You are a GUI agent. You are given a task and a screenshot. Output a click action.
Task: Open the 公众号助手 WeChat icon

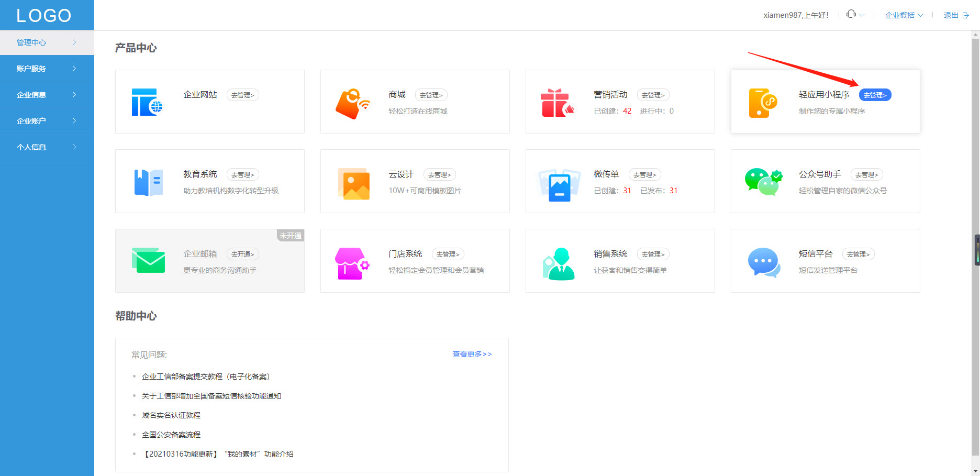point(762,181)
